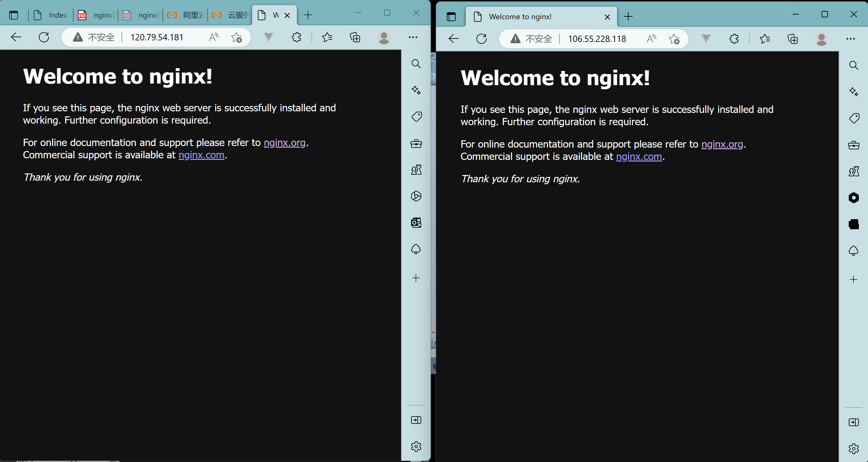Open Games chess icon in left sidebar
868x462 pixels.
(x=416, y=170)
